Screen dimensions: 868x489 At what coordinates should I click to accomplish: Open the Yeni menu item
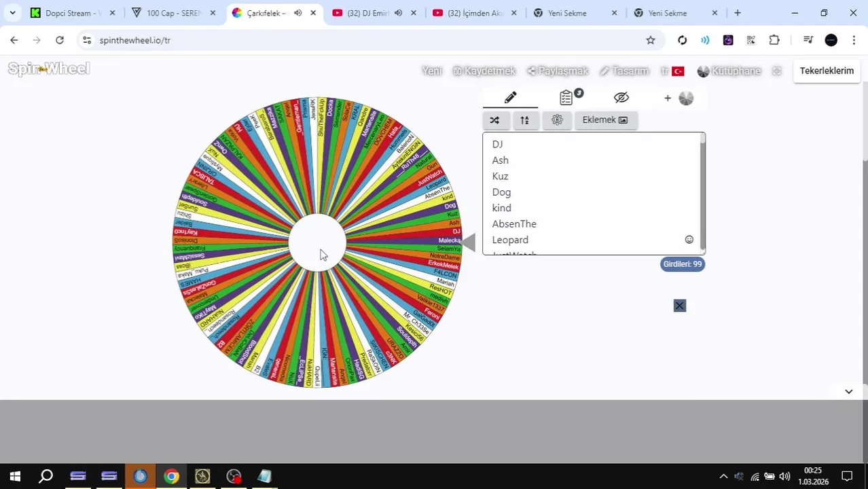pyautogui.click(x=432, y=71)
